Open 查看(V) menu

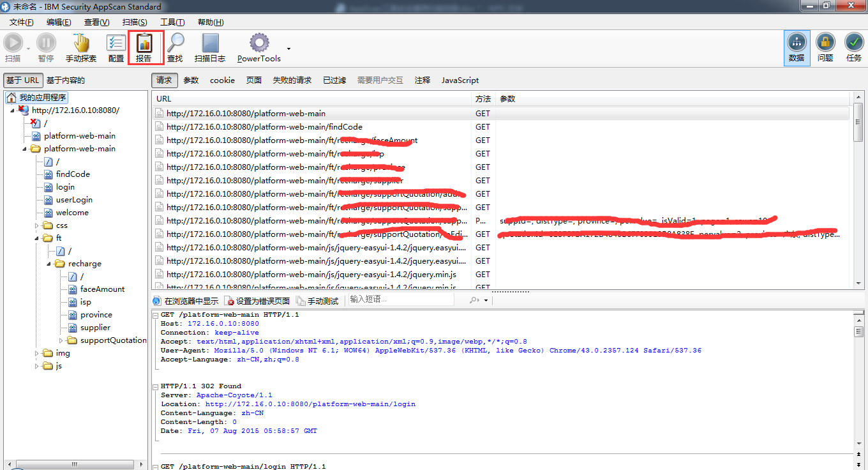[x=96, y=22]
